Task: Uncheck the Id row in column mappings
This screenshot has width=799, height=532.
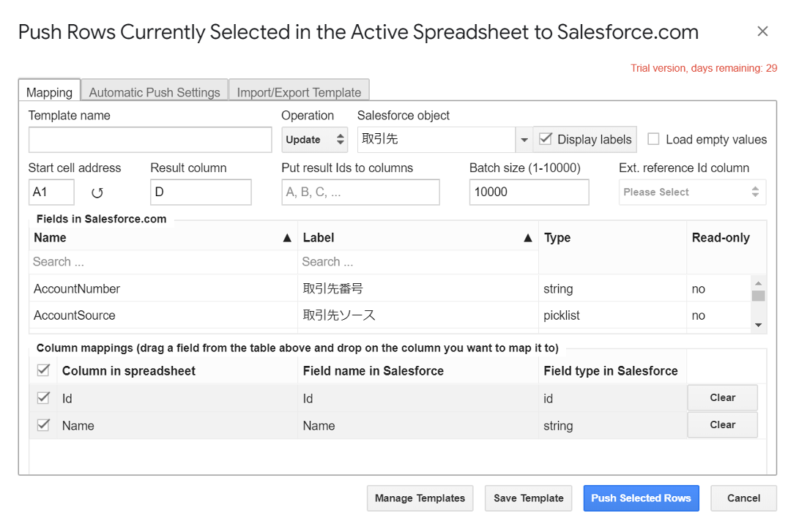Action: (42, 397)
